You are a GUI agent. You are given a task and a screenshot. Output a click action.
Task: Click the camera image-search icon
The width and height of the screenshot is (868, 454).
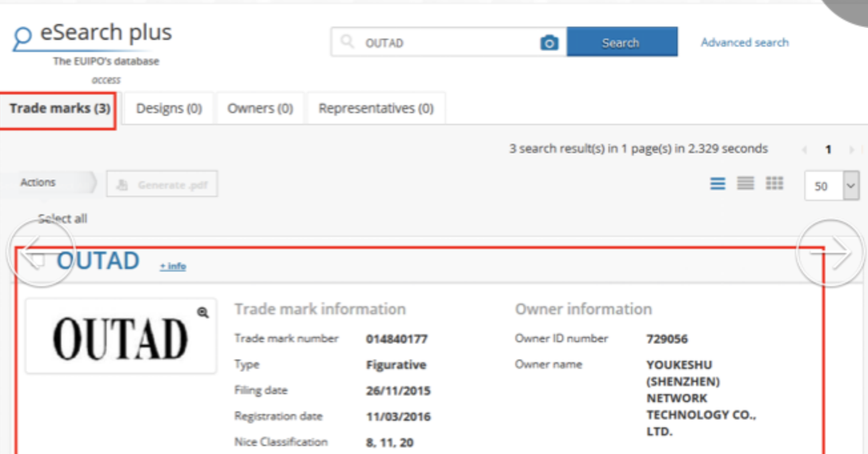pos(549,43)
